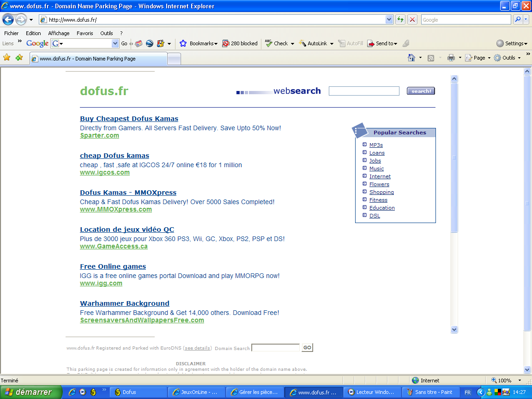Open the Favoris menu
This screenshot has width=532, height=399.
click(x=85, y=33)
